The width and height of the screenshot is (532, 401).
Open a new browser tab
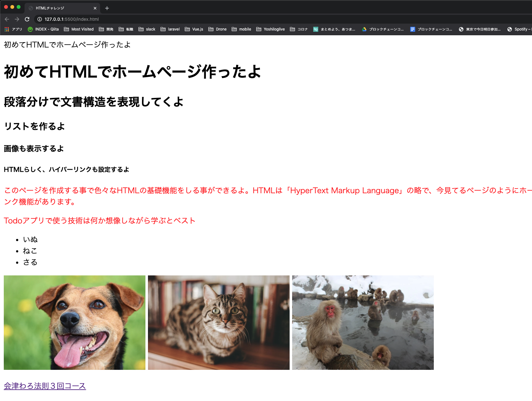pos(107,8)
